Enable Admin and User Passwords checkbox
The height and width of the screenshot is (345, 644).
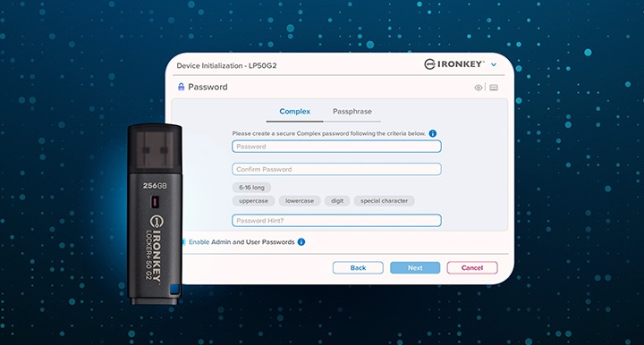click(183, 242)
